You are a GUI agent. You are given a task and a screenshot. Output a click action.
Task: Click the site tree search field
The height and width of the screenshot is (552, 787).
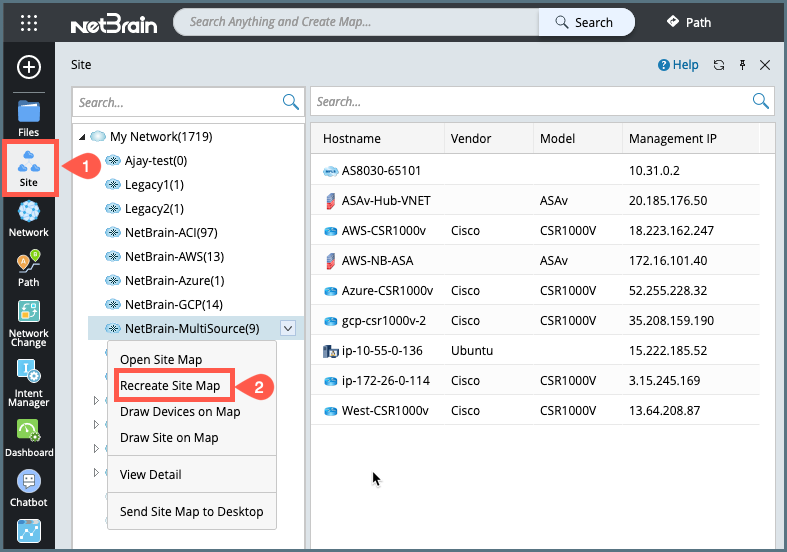[x=178, y=101]
